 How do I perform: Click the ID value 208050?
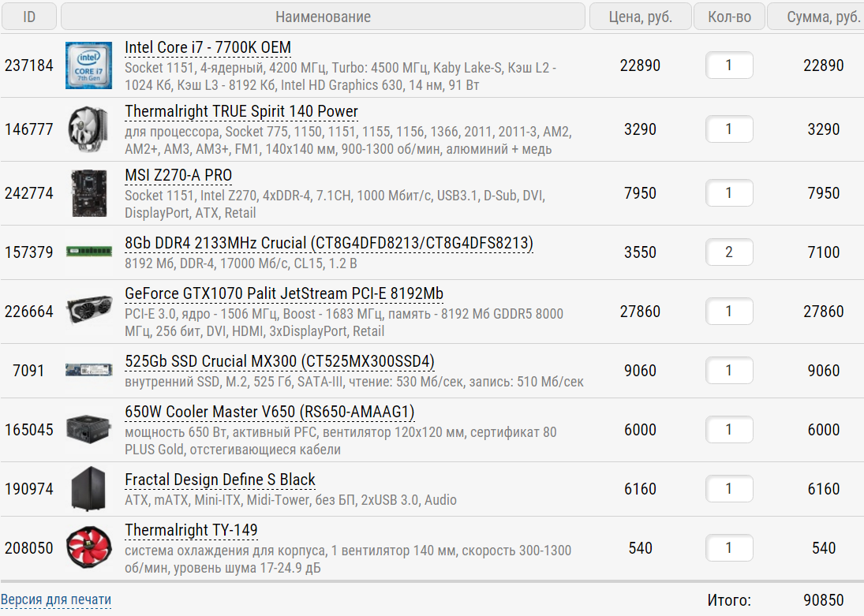(x=29, y=548)
